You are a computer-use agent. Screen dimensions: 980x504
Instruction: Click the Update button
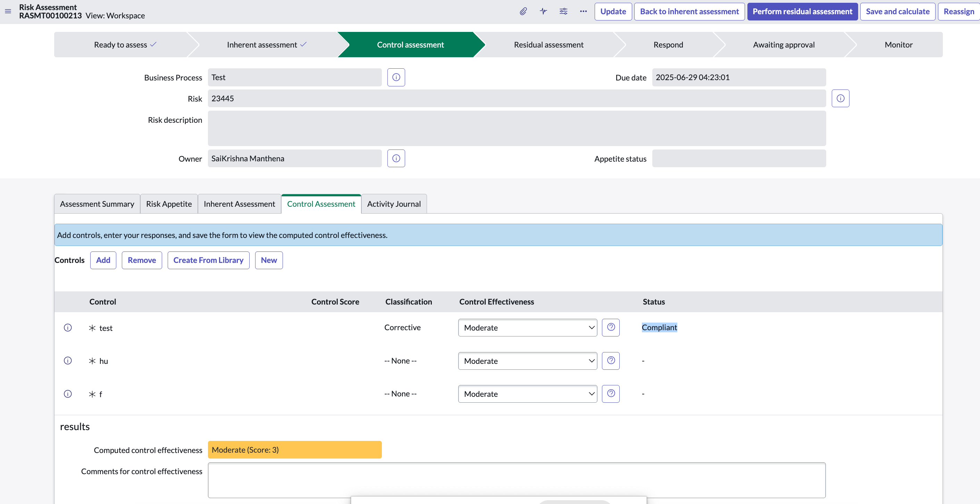click(613, 11)
